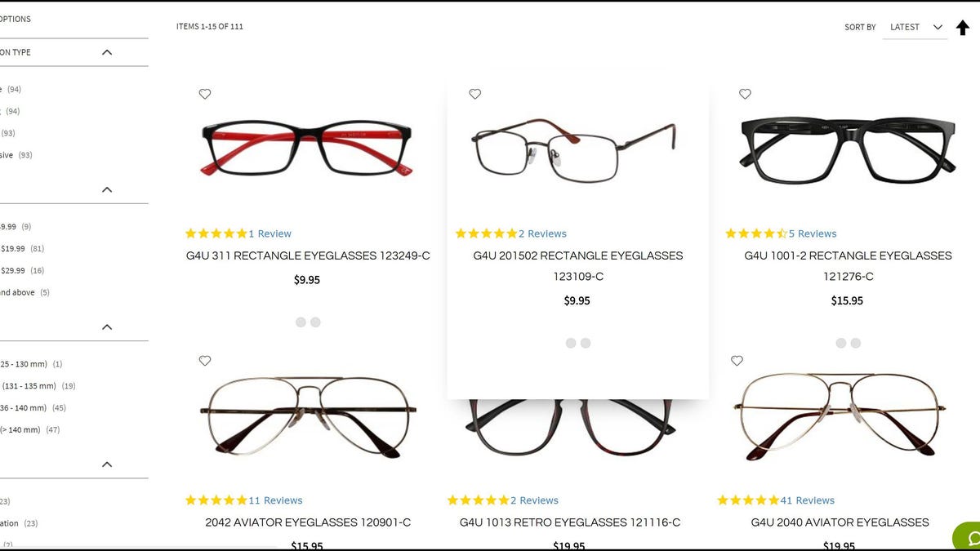Favorite the G4U 1001-2 Rectangle eyeglasses heart
The width and height of the screenshot is (980, 551).
click(x=745, y=94)
